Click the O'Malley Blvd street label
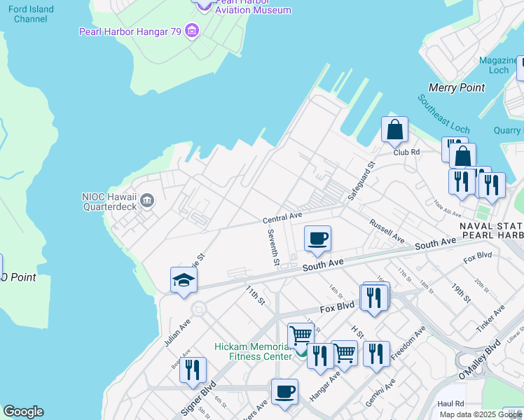The width and height of the screenshot is (524, 420). 480,359
